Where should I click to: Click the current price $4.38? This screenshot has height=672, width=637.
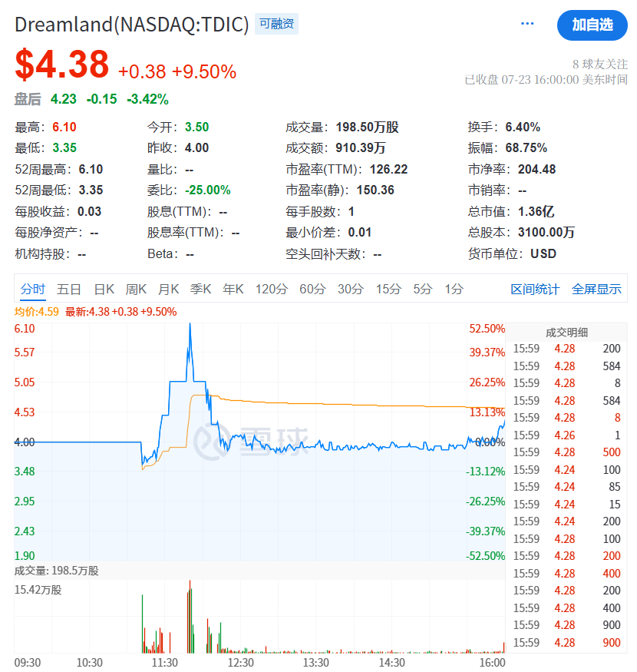point(61,65)
